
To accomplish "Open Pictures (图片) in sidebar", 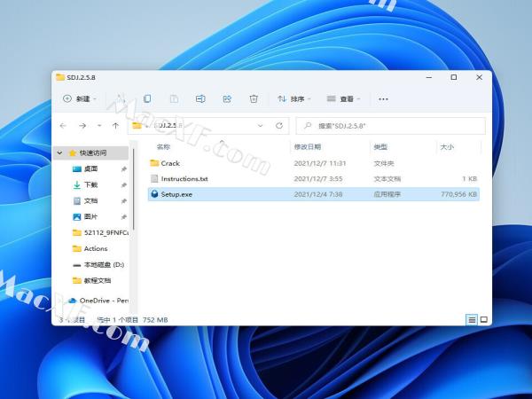I will click(91, 217).
